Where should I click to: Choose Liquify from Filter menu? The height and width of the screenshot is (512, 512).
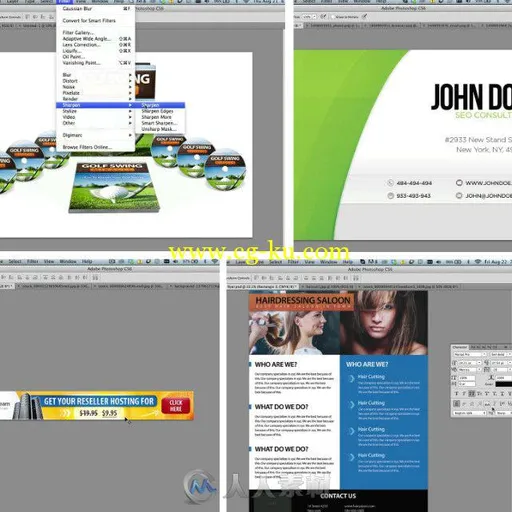click(x=97, y=51)
